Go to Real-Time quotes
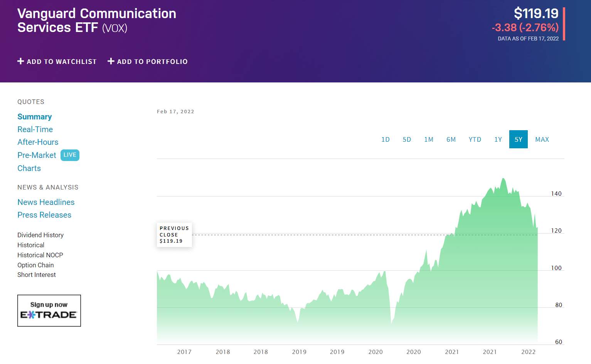The width and height of the screenshot is (591, 364). coord(35,129)
